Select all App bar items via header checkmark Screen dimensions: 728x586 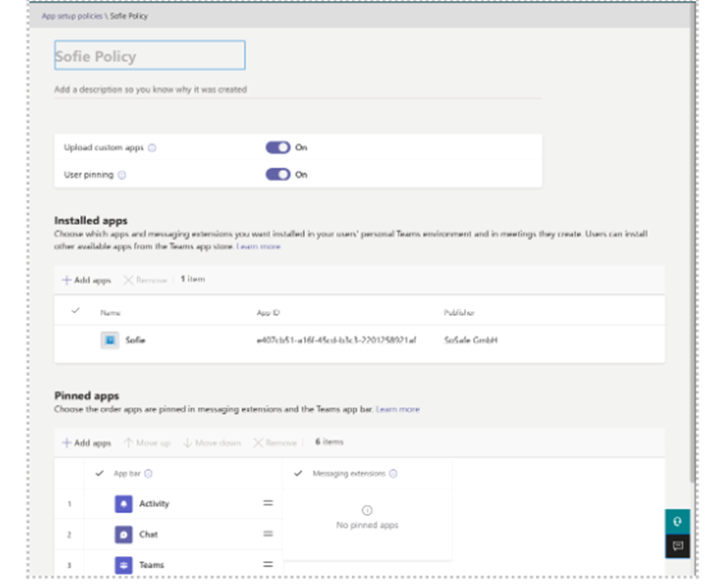[x=99, y=473]
